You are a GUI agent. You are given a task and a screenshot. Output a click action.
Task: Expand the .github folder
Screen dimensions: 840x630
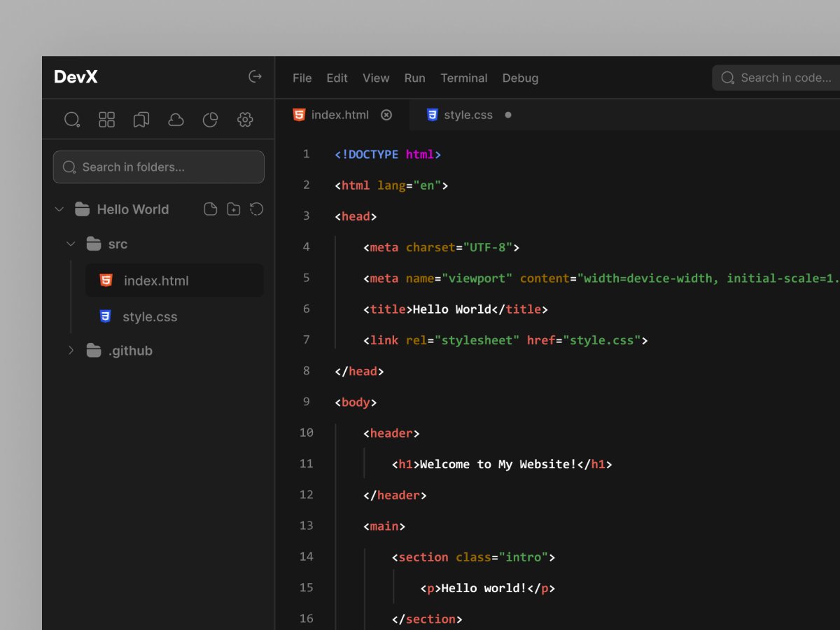click(x=71, y=350)
